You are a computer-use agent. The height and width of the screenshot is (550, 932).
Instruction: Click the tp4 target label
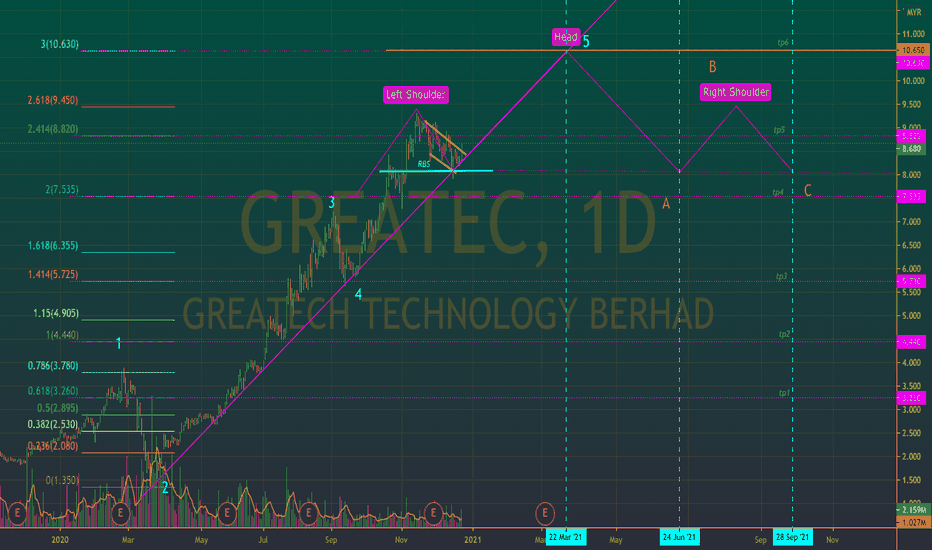pyautogui.click(x=777, y=192)
